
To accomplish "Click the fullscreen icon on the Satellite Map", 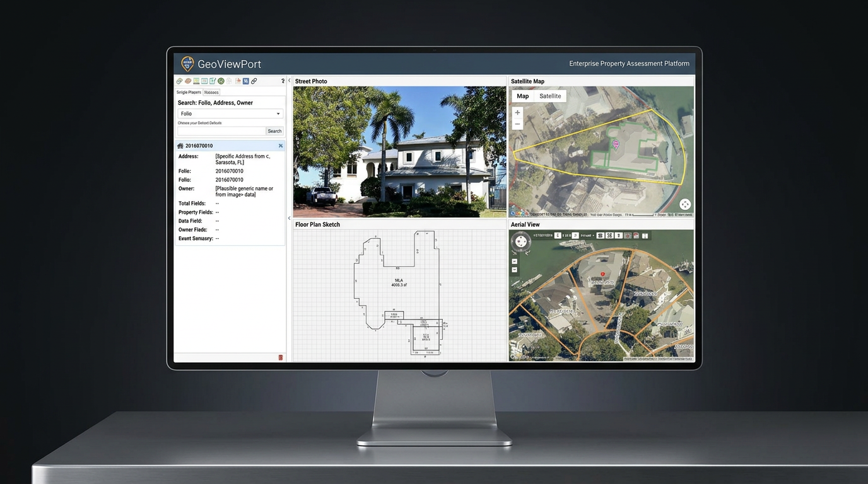I will click(685, 204).
